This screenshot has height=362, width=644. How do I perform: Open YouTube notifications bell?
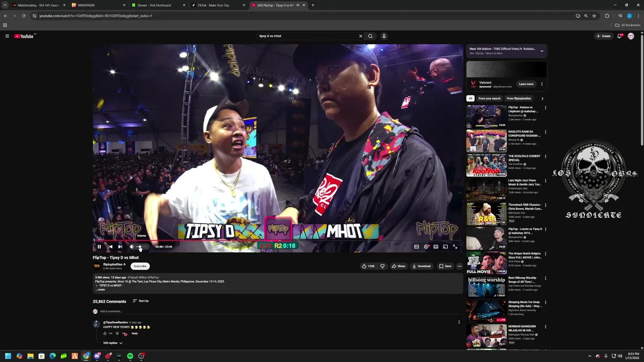tap(620, 36)
